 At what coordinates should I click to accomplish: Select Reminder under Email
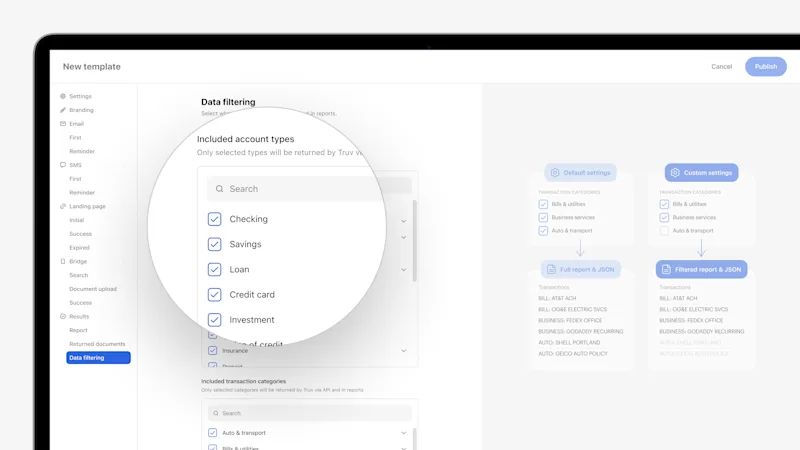[x=82, y=151]
